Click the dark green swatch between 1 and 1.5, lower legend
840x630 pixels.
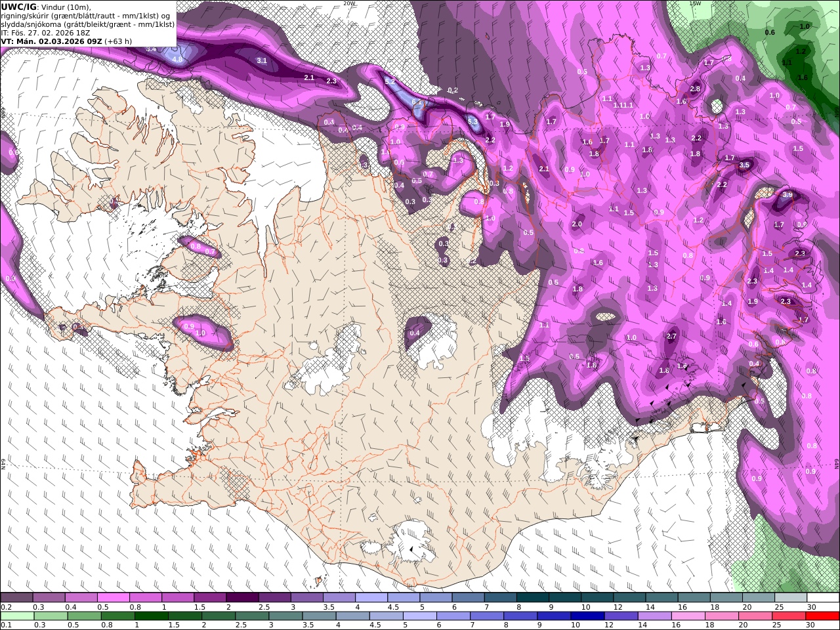pos(151,616)
